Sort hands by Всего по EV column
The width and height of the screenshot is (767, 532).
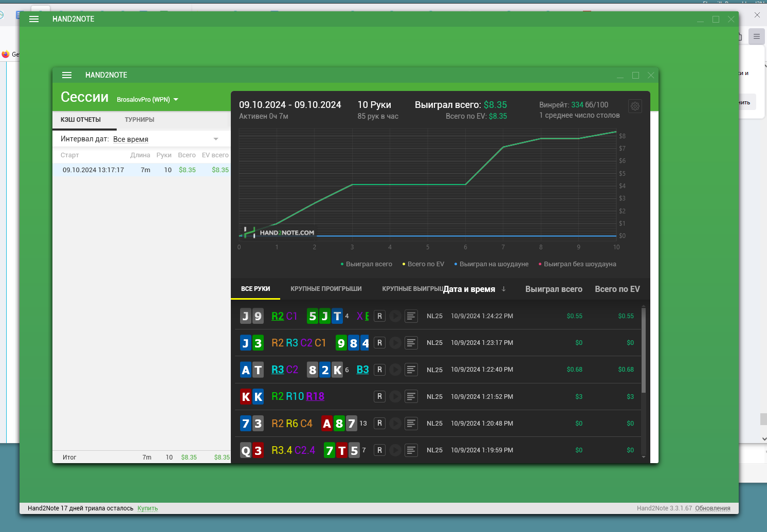click(617, 289)
